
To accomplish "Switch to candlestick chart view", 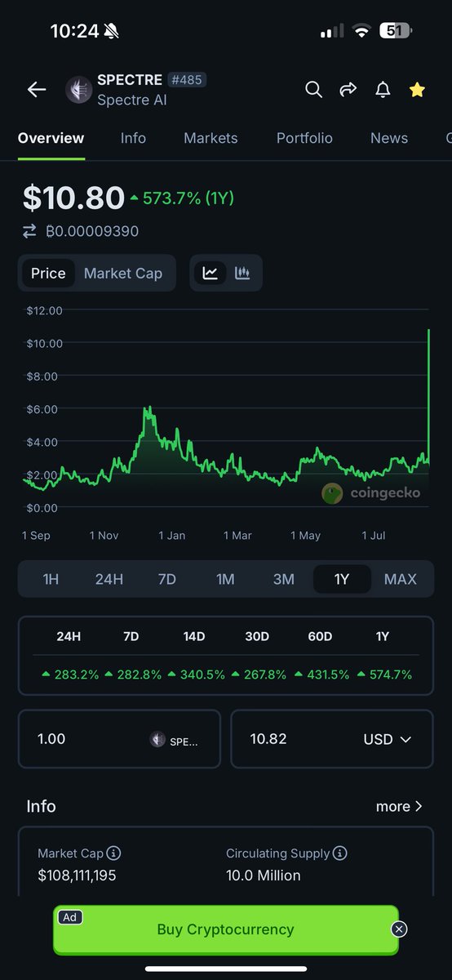I will [242, 274].
